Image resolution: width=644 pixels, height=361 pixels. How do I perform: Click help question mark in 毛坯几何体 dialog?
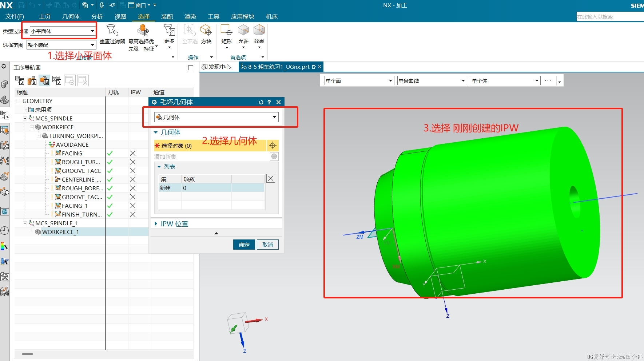[269, 102]
